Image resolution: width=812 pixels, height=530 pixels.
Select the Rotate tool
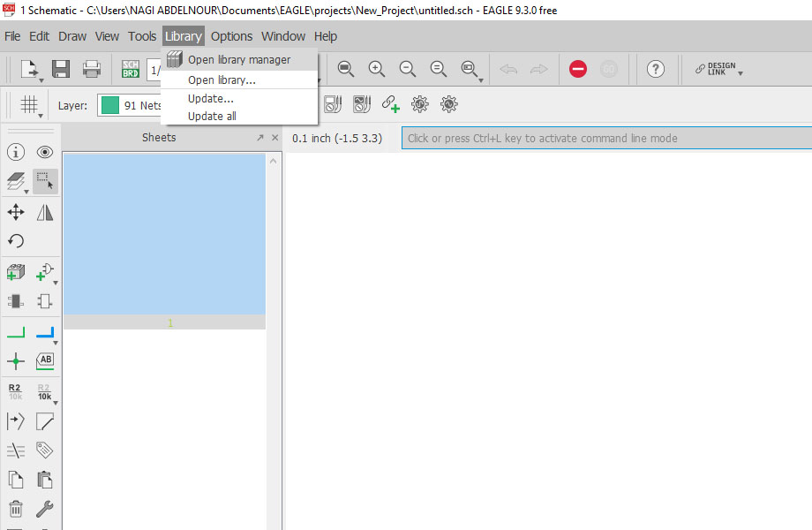pyautogui.click(x=16, y=241)
